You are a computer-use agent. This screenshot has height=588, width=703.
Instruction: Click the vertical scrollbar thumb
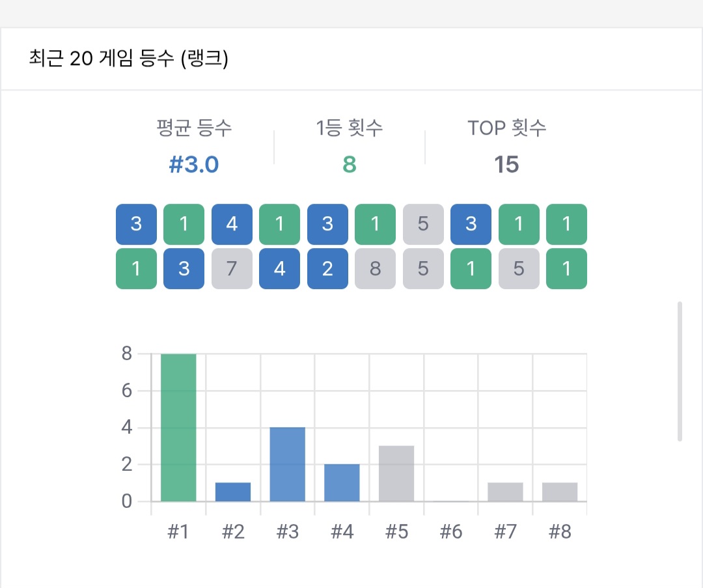coord(680,371)
